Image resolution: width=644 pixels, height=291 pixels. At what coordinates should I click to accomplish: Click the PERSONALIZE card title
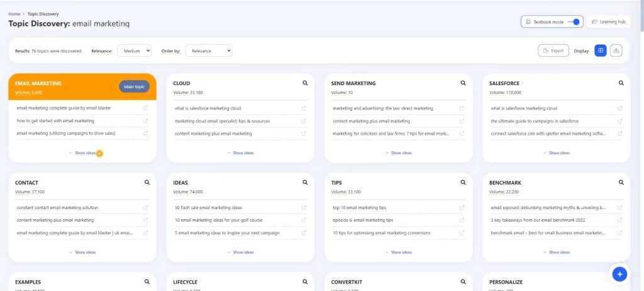pyautogui.click(x=506, y=282)
